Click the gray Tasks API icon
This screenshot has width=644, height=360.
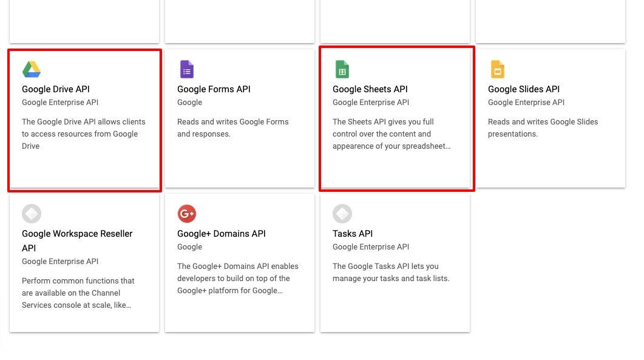tap(342, 214)
